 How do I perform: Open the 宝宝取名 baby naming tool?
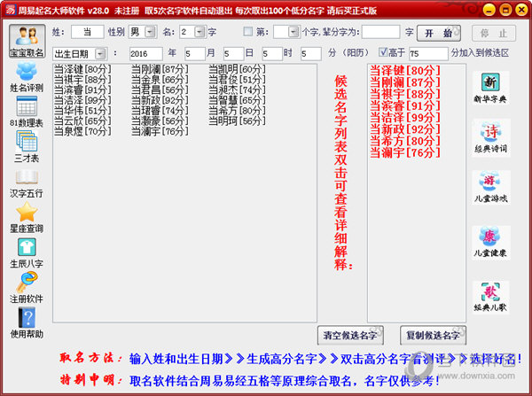(x=27, y=41)
